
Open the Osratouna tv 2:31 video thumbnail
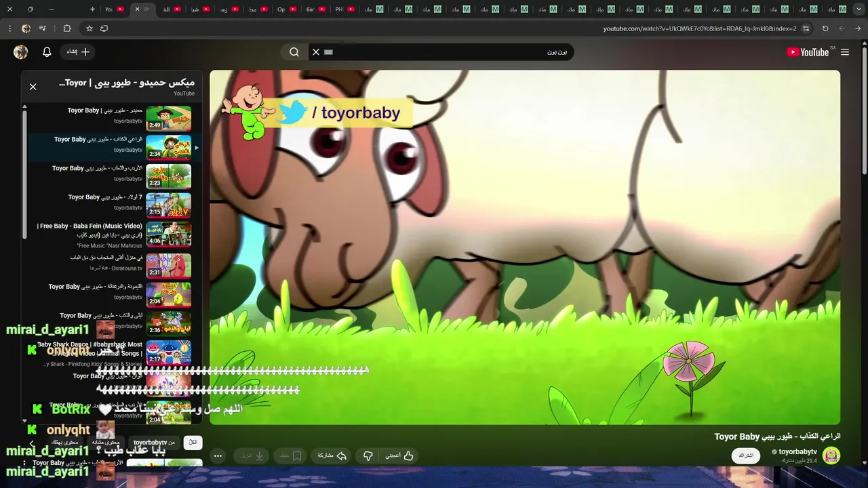[x=168, y=265]
